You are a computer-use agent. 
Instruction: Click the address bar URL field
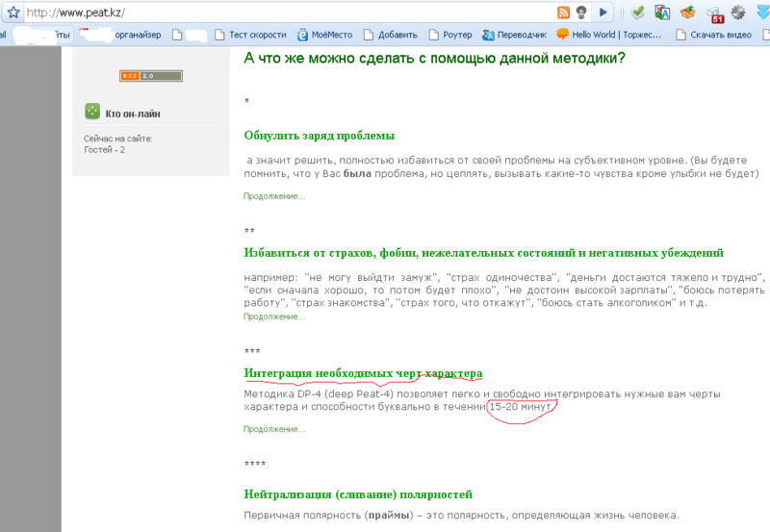coord(290,13)
